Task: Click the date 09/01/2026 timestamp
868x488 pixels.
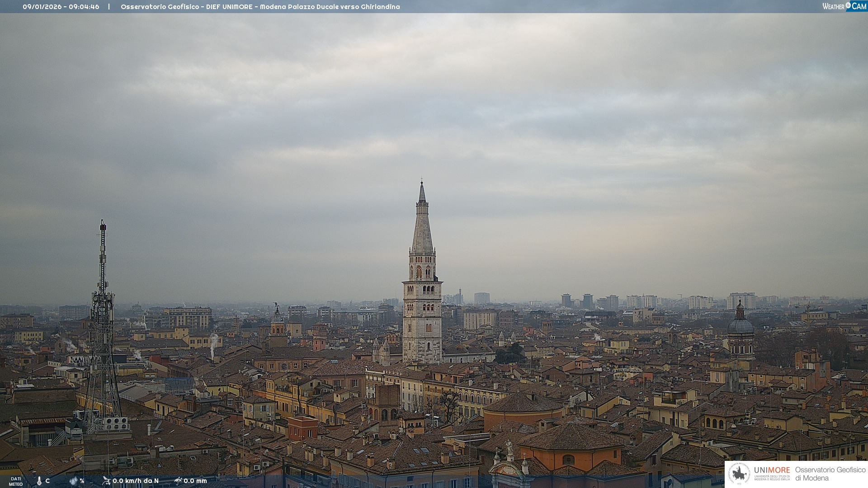Action: [42, 7]
